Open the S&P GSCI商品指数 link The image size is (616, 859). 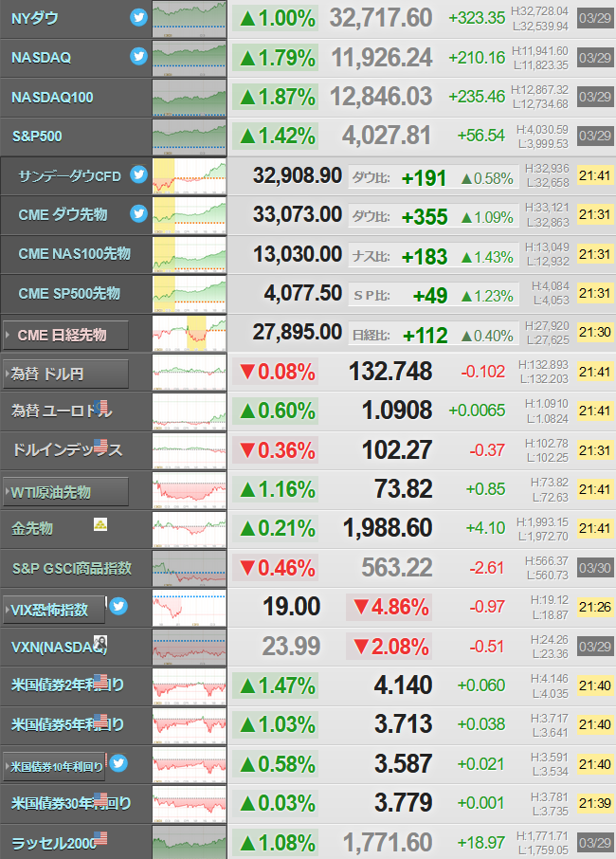tap(72, 568)
